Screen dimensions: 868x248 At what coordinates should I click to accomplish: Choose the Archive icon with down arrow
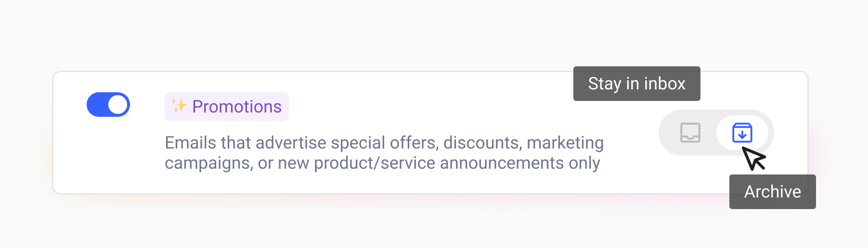click(x=742, y=133)
